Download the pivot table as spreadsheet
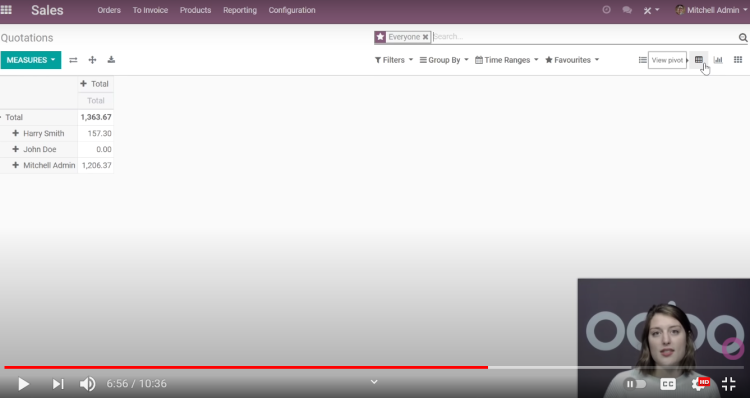This screenshot has height=398, width=750. coord(111,60)
